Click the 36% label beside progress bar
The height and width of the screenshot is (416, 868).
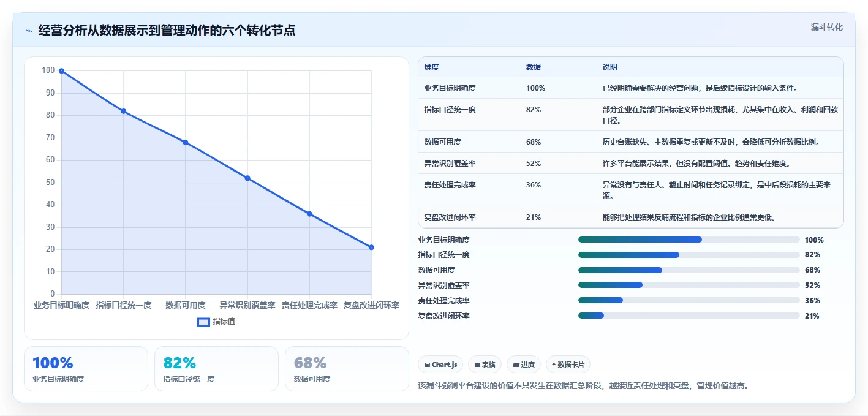(x=812, y=301)
